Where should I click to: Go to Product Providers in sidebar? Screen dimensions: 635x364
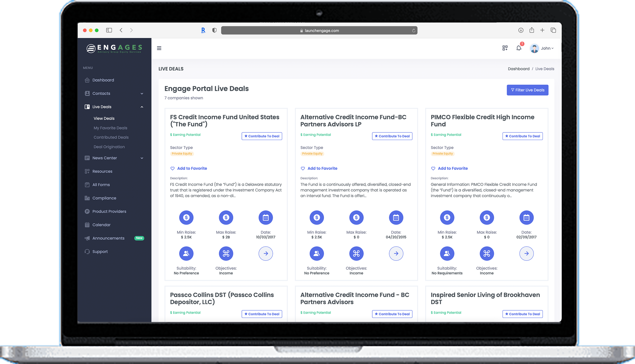pos(109,211)
